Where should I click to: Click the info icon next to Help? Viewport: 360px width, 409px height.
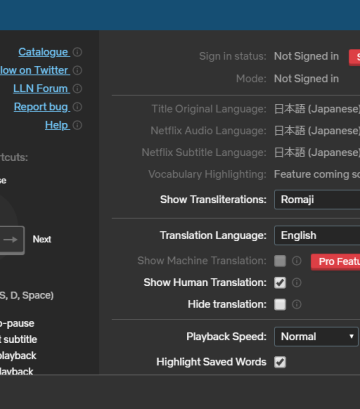(77, 125)
